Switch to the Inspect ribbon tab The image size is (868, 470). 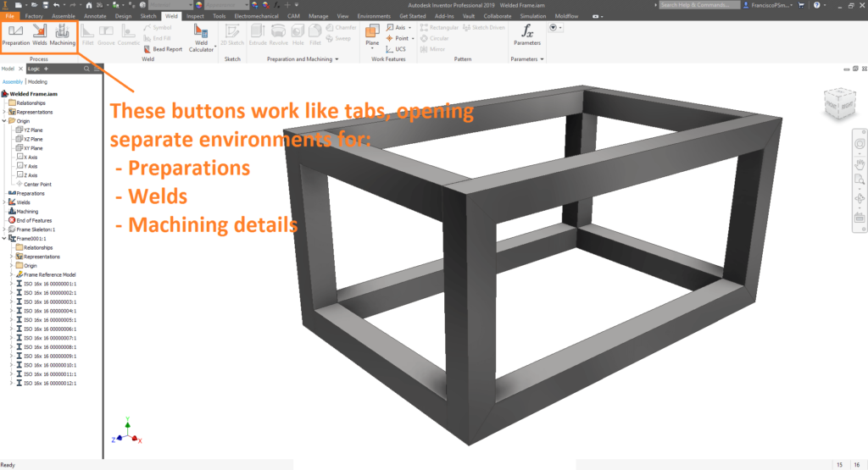tap(195, 16)
